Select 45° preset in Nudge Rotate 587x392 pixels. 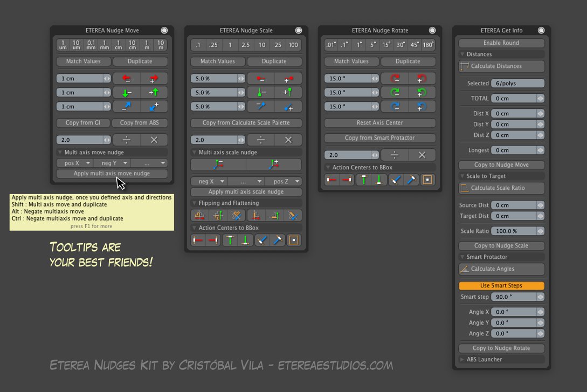tap(415, 45)
